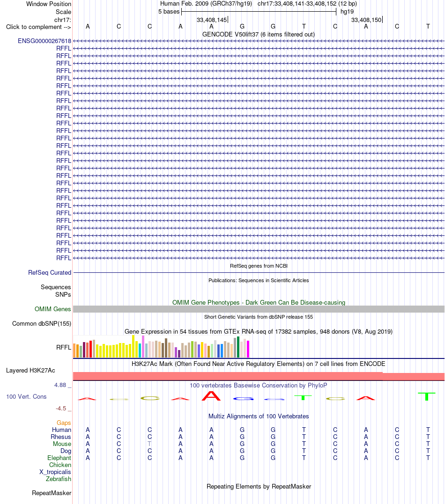
Task: Click the GENCODE V50lift37 track title
Action: (x=259, y=34)
